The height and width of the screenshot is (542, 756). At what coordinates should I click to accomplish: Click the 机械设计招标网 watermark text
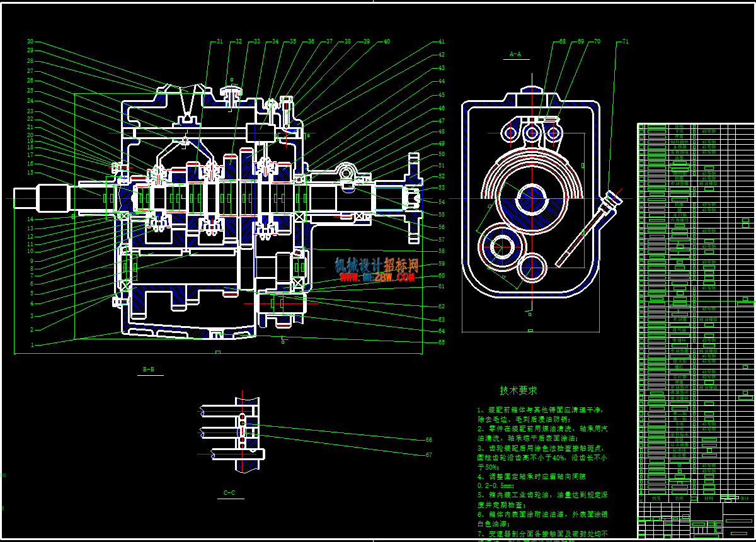[377, 264]
